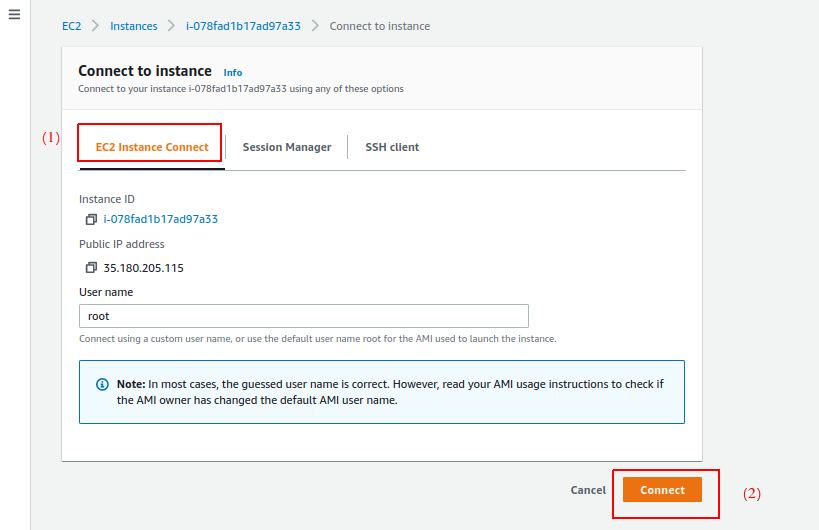Screen dimensions: 819x530
Task: Open the hamburger navigation menu
Action: (x=14, y=17)
